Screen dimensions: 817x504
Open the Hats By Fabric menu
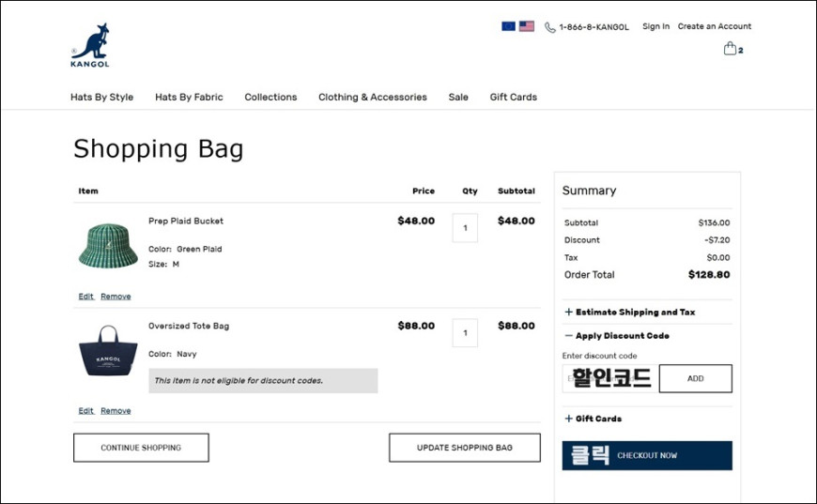189,97
